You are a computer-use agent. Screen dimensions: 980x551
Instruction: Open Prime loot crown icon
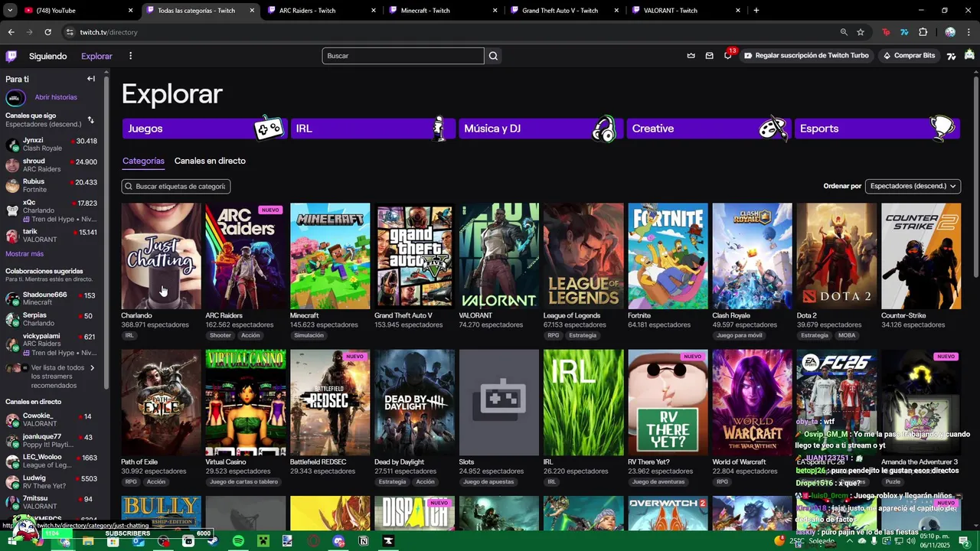691,56
